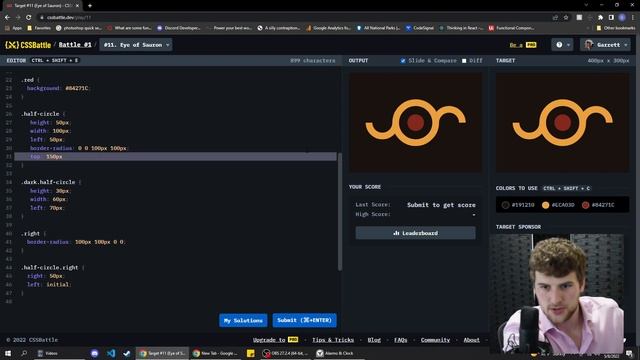Image resolution: width=640 pixels, height=360 pixels.
Task: Open the Tips & Tricks footer link
Action: pos(333,340)
